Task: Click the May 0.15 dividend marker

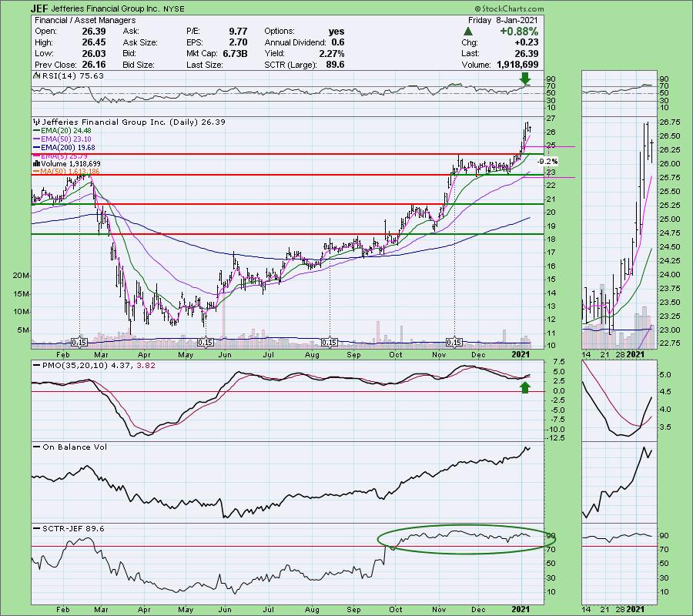Action: tap(205, 342)
